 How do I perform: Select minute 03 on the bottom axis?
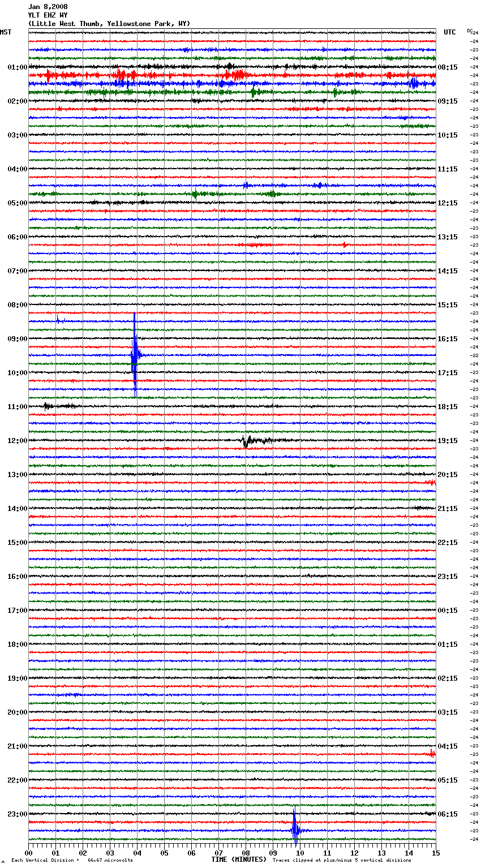[x=110, y=853]
